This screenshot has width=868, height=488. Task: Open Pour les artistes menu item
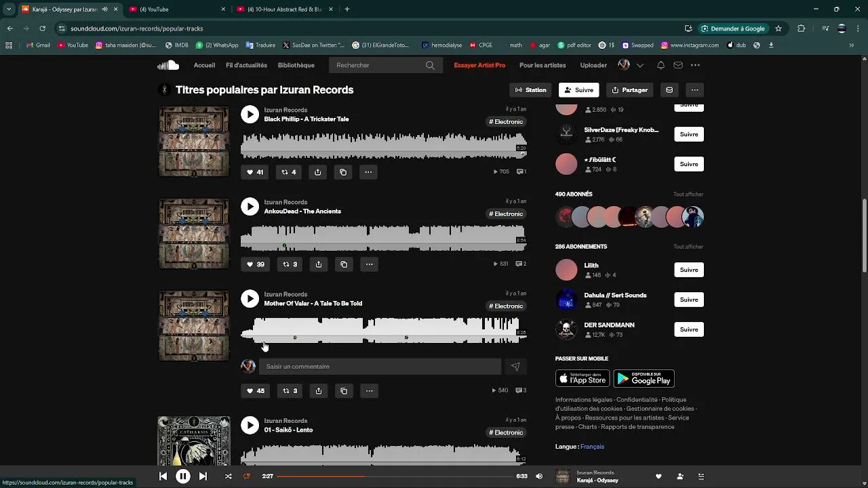(x=542, y=65)
